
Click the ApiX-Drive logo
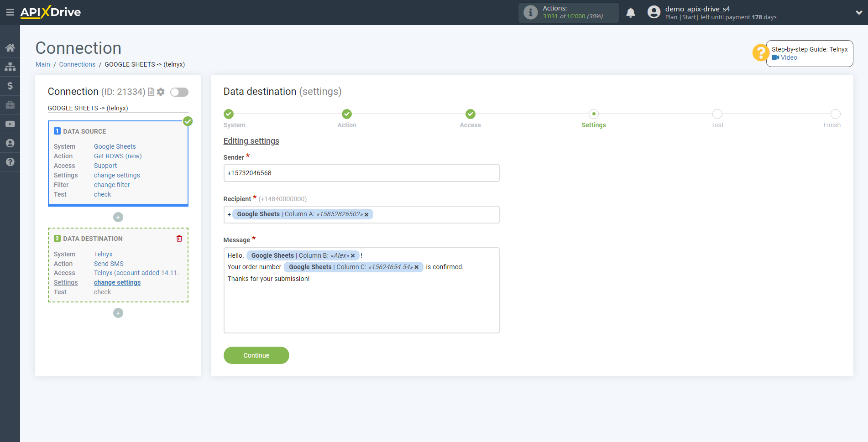click(x=50, y=12)
